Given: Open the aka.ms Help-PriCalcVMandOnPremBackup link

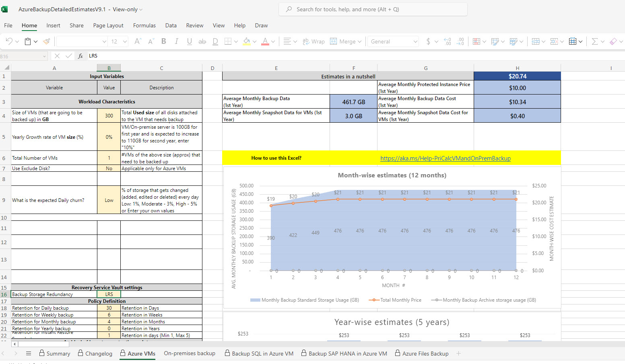Looking at the screenshot, I should click(445, 158).
